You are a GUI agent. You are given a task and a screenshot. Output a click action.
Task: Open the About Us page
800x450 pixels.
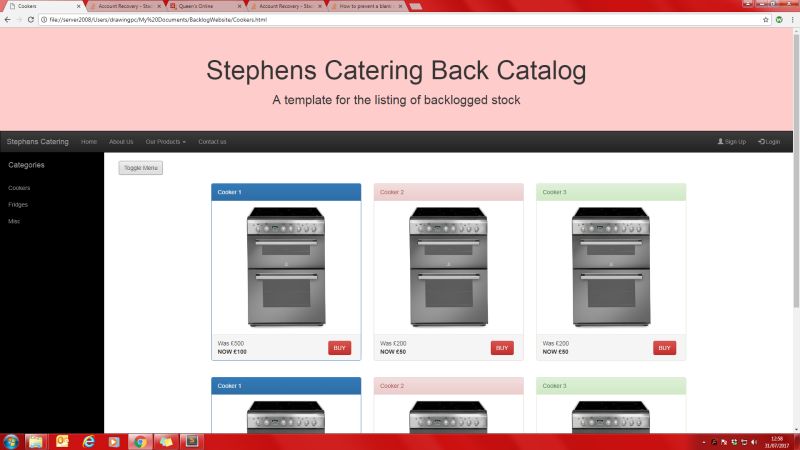121,142
